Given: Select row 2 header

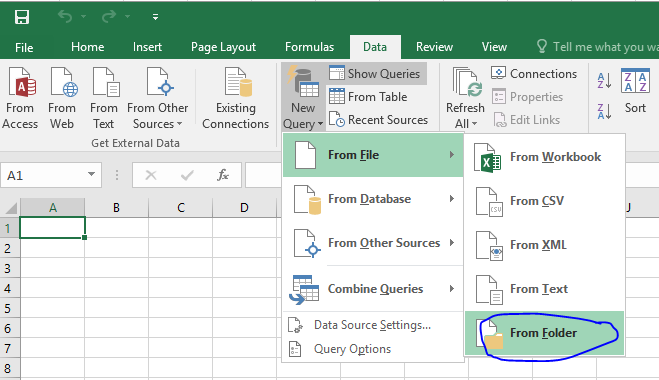Looking at the screenshot, I should [x=9, y=248].
